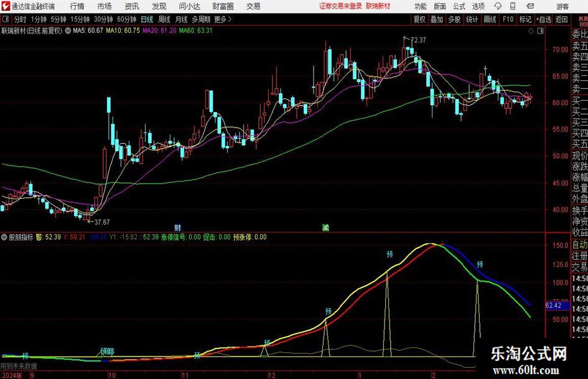The width and height of the screenshot is (588, 379).
Task: Click the 股朋指标 indicator name
Action: point(21,237)
